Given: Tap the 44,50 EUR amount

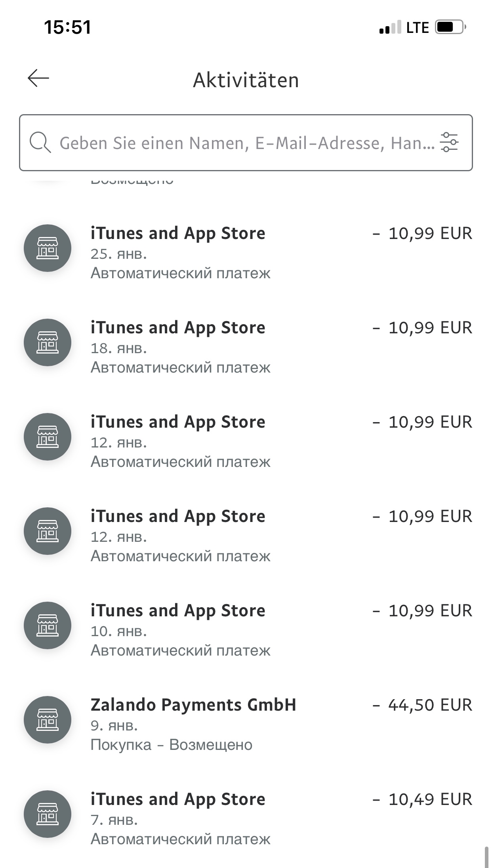Looking at the screenshot, I should tap(422, 705).
